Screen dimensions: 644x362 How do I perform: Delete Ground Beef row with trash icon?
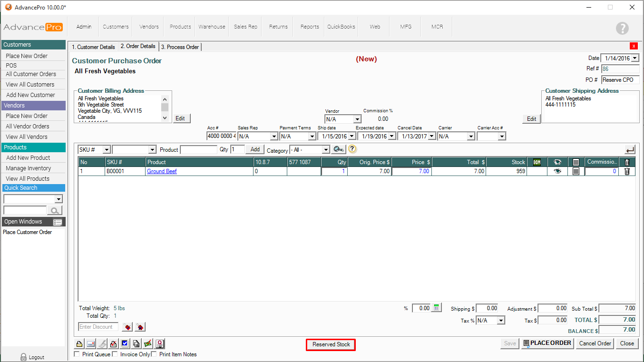click(627, 171)
